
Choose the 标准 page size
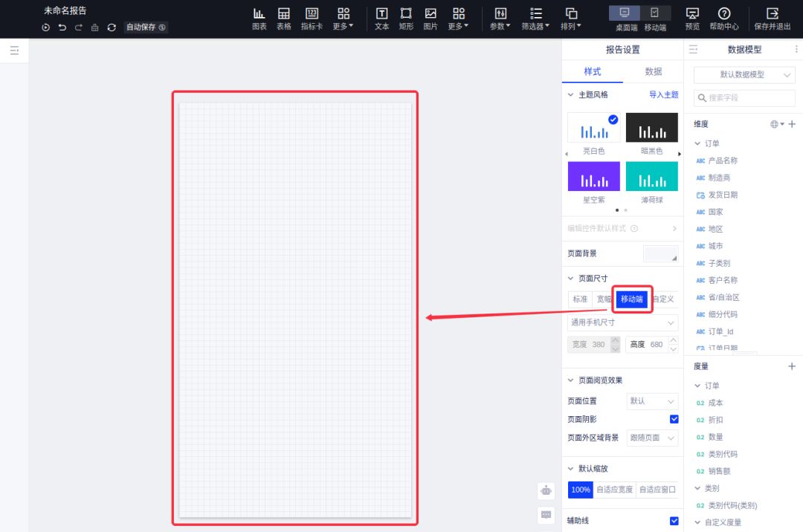pyautogui.click(x=580, y=299)
